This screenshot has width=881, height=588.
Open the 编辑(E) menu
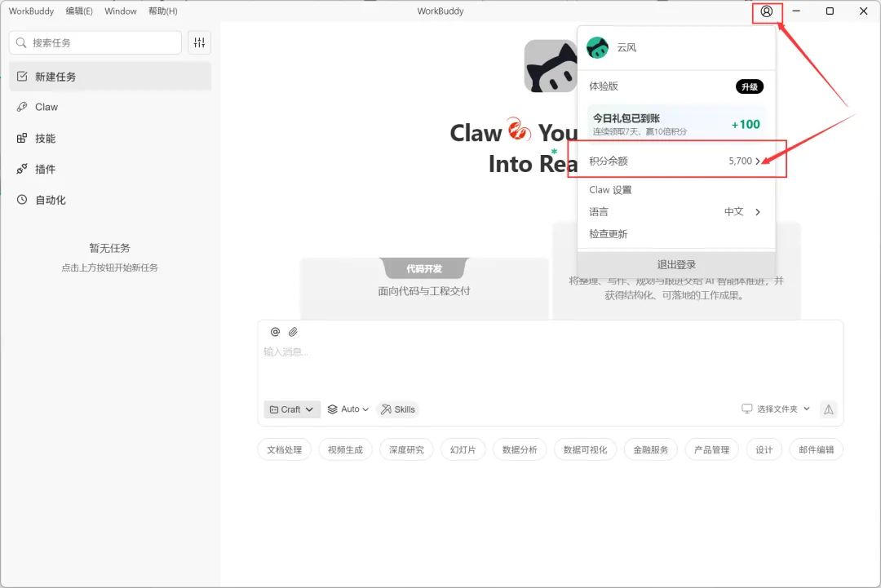tap(79, 11)
